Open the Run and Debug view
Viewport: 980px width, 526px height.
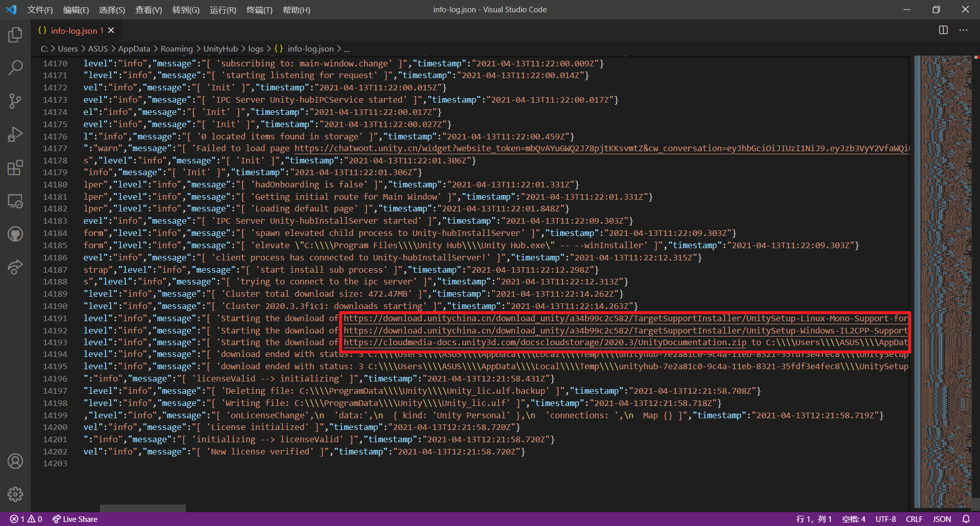(15, 134)
